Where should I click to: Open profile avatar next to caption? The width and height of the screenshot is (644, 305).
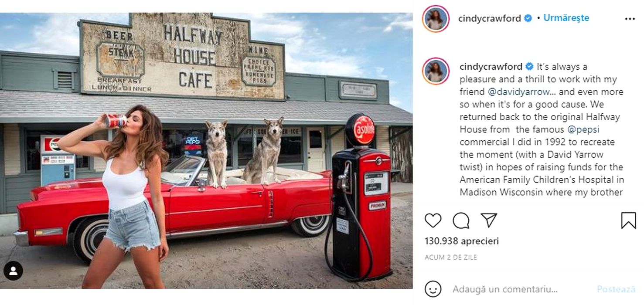(436, 71)
